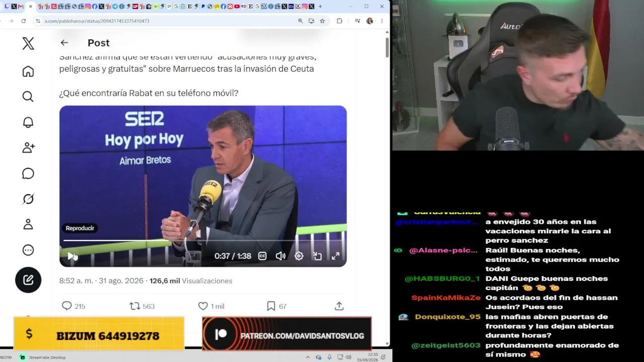
Task: Open the taskbar microphone icon
Action: point(329,357)
